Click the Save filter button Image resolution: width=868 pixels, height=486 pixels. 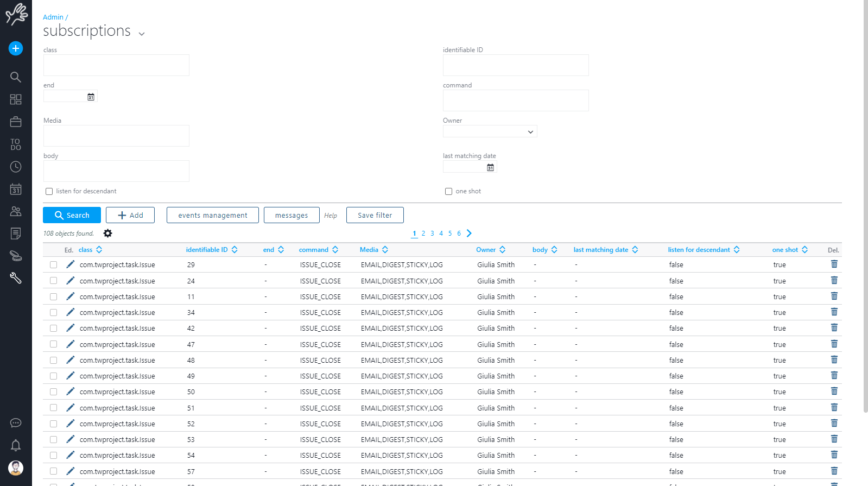375,215
